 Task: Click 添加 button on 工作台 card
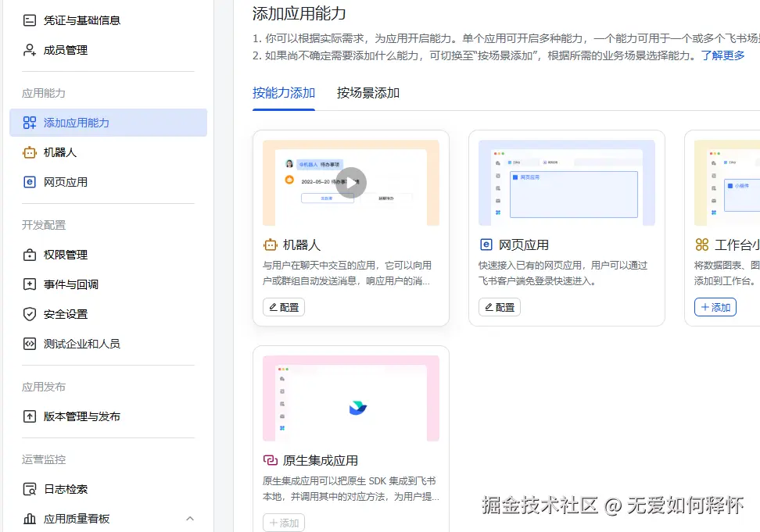pos(715,307)
